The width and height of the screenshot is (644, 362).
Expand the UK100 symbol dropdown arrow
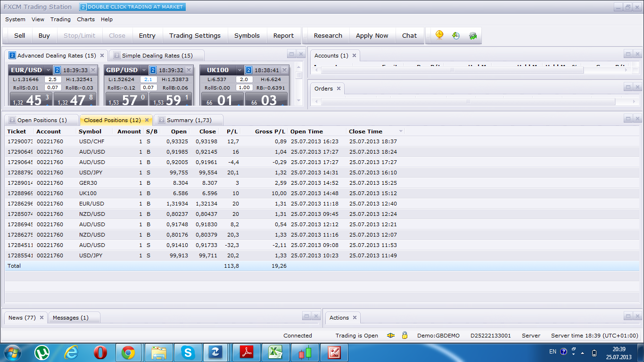pos(239,70)
